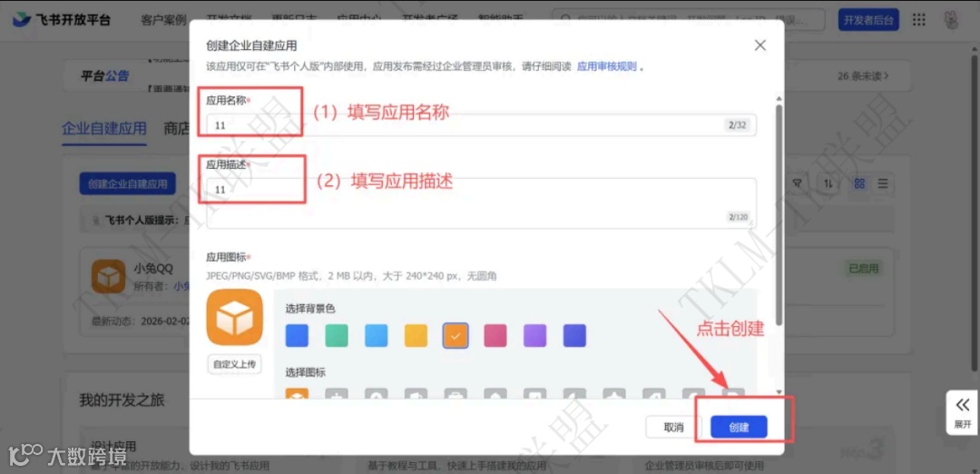
Task: Choose the checked orange background color
Action: [456, 336]
